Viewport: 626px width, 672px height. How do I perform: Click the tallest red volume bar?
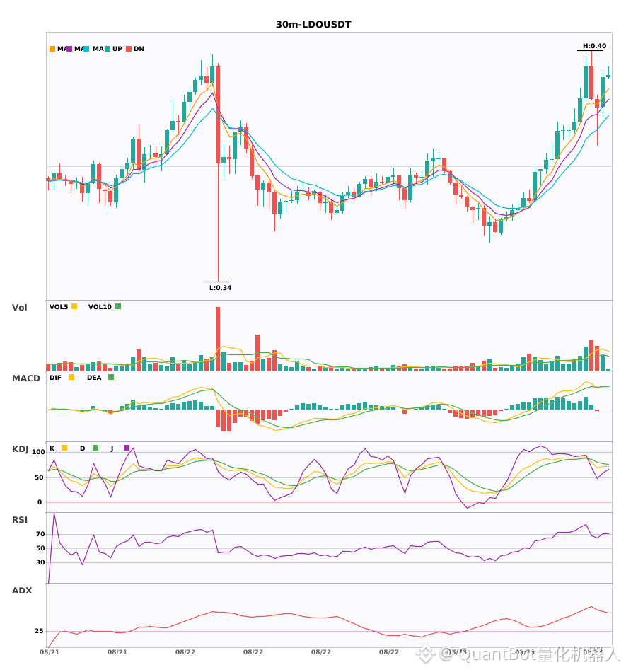tap(218, 339)
